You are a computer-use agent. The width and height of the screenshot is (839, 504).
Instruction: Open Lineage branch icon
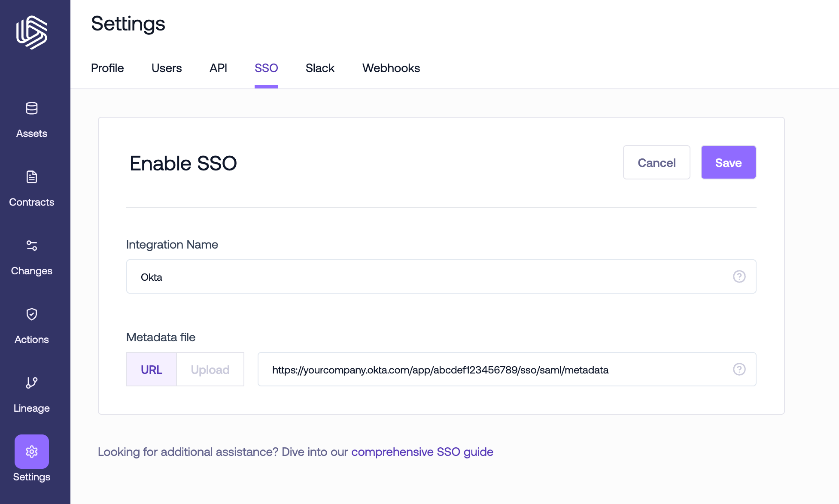[x=32, y=383]
